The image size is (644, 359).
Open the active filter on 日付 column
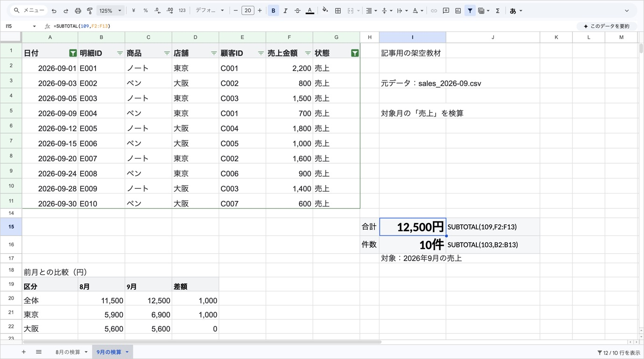(x=73, y=53)
